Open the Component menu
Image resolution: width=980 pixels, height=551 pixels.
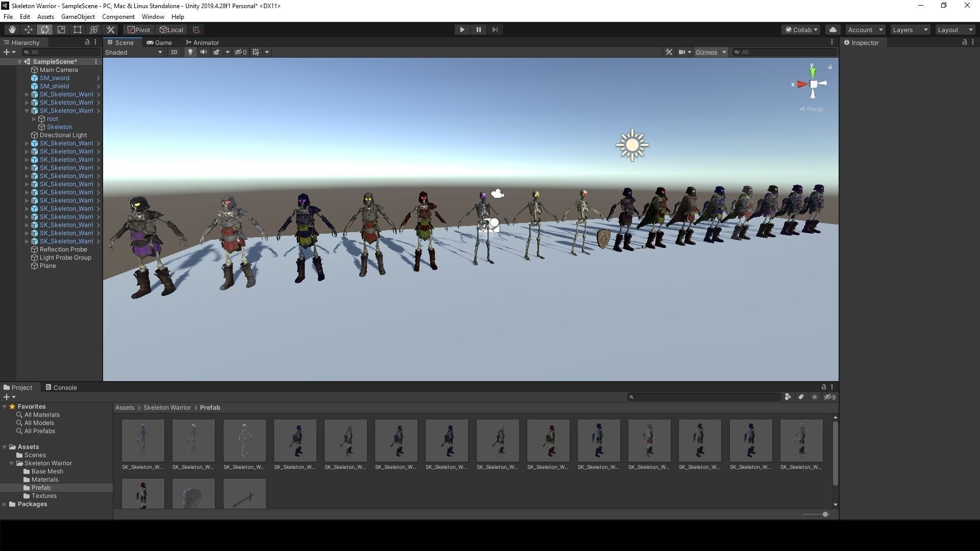tap(118, 17)
